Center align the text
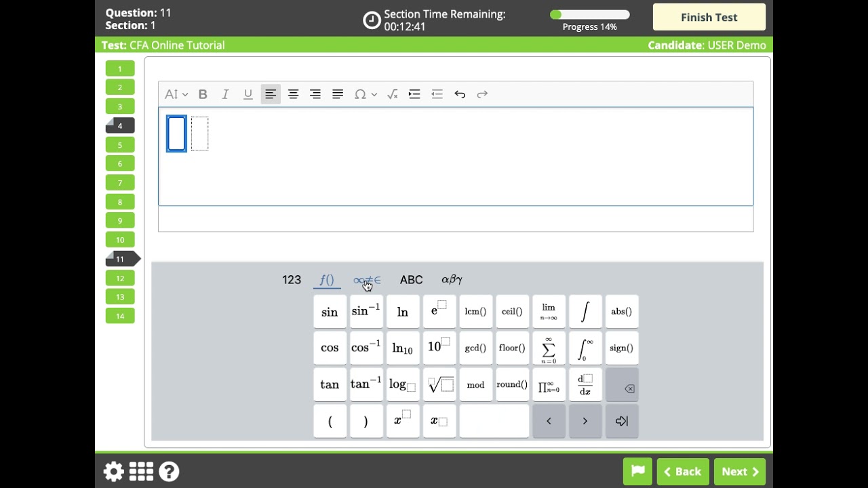Viewport: 868px width, 488px height. [x=293, y=94]
